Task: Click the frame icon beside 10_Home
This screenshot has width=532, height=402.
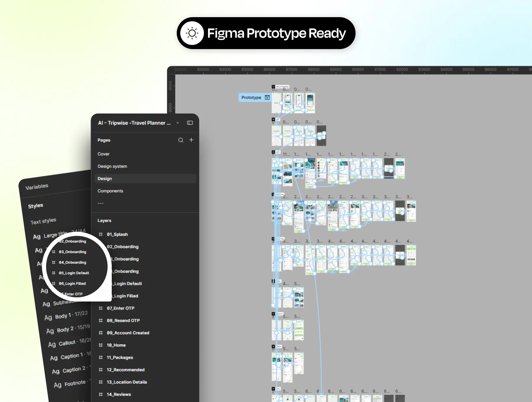Action: [x=101, y=345]
